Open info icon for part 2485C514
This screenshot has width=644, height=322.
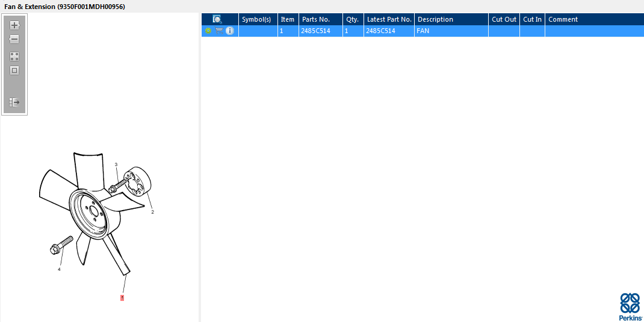229,31
